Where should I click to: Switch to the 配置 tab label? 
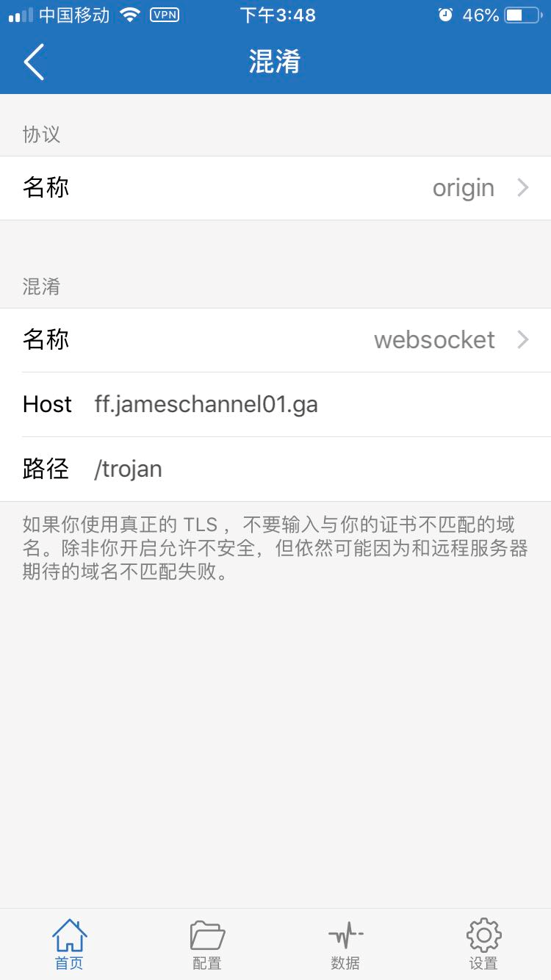207,963
